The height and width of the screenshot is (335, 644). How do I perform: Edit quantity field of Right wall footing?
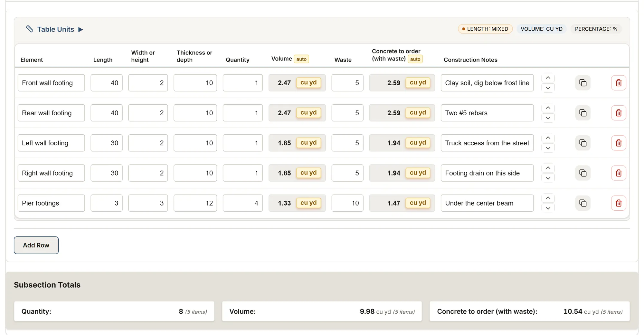pos(243,173)
